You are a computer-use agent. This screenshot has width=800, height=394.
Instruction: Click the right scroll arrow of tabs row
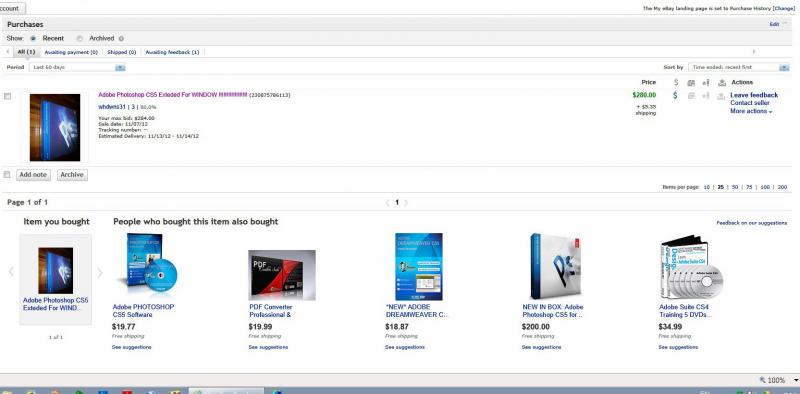point(754,52)
